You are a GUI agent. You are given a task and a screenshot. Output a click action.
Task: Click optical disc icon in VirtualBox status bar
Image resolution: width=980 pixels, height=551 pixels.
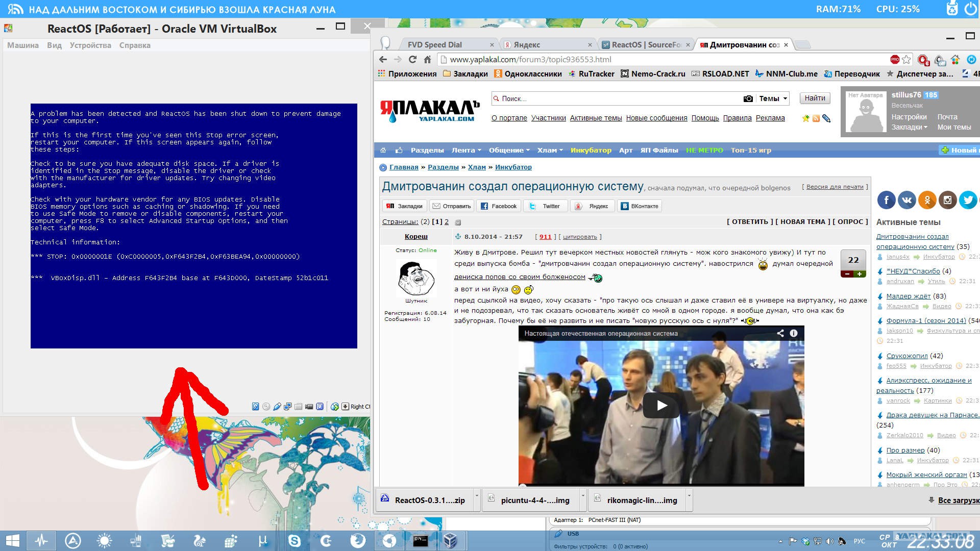266,407
